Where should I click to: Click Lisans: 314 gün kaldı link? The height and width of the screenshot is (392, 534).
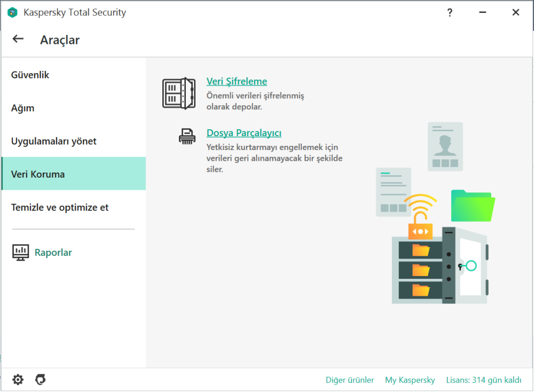coord(484,380)
